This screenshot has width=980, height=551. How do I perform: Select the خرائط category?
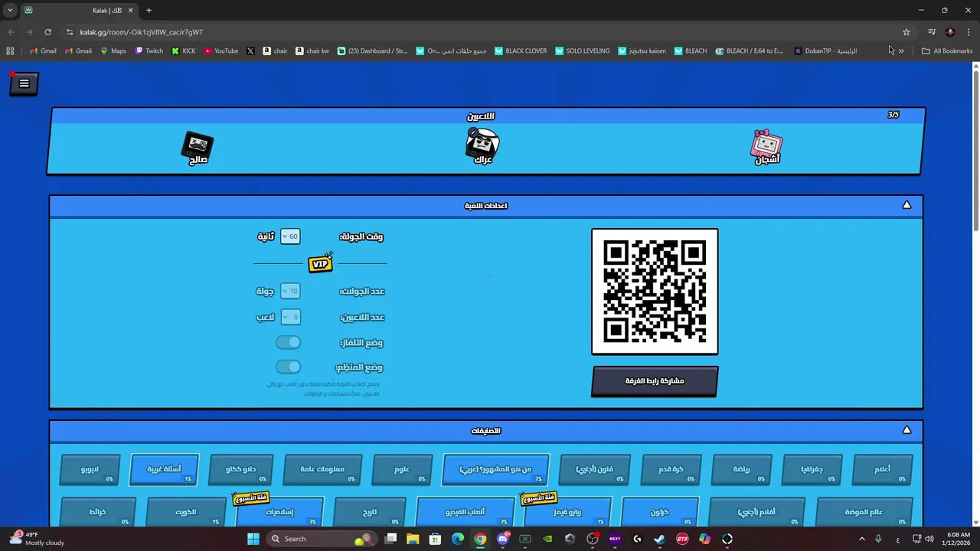[x=97, y=512]
